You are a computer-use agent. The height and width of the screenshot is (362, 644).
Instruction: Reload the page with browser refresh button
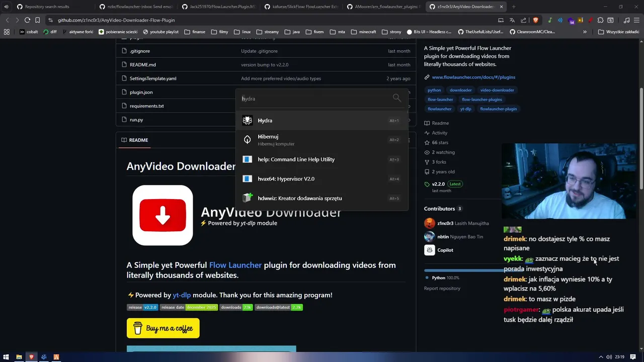pos(27,20)
